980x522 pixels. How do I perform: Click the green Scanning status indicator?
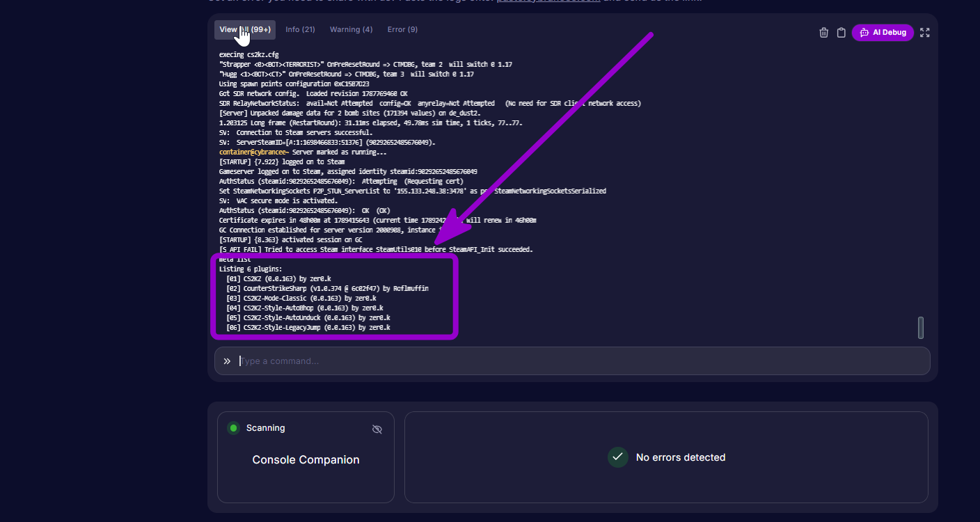[233, 428]
